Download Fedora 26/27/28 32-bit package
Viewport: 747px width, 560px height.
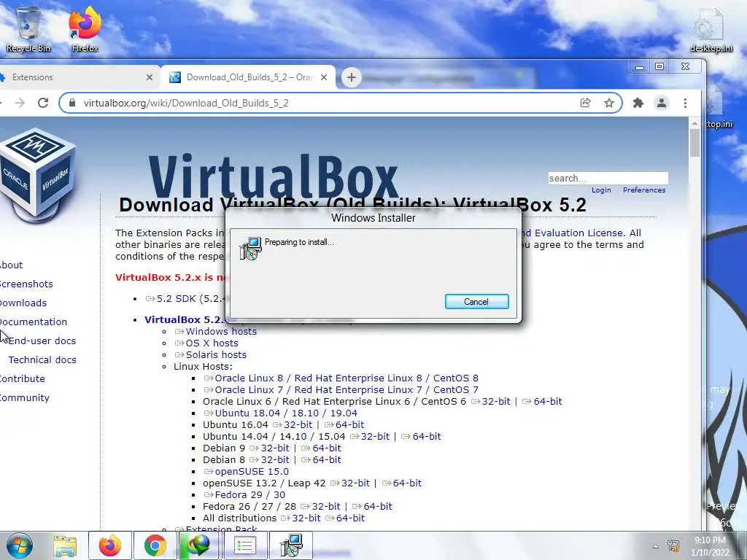click(321, 507)
